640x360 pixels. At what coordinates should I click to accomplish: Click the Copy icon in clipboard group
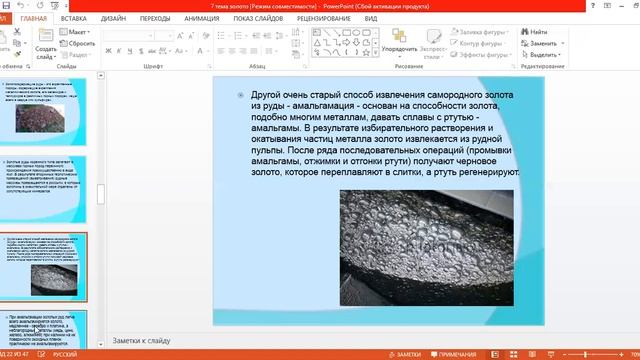[x=17, y=43]
